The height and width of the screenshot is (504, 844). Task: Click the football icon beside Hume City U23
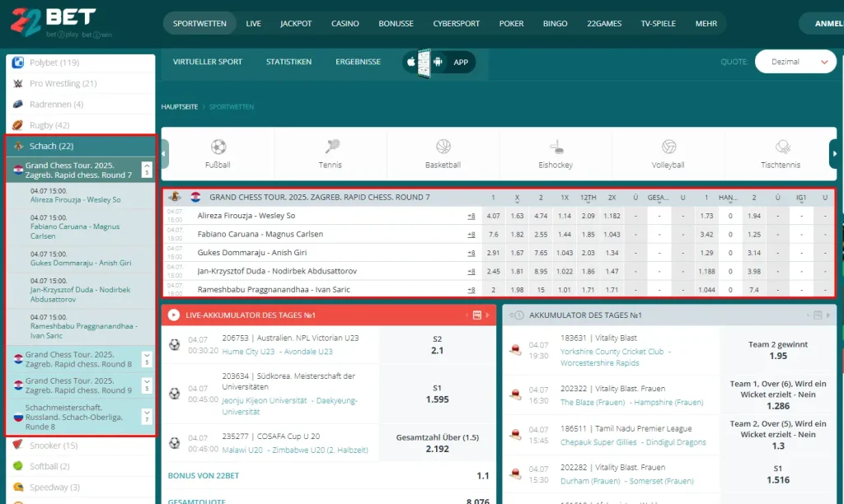[175, 344]
